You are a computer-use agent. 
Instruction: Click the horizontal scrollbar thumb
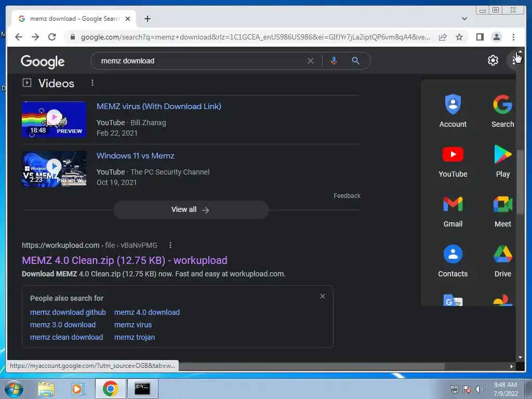click(312, 366)
